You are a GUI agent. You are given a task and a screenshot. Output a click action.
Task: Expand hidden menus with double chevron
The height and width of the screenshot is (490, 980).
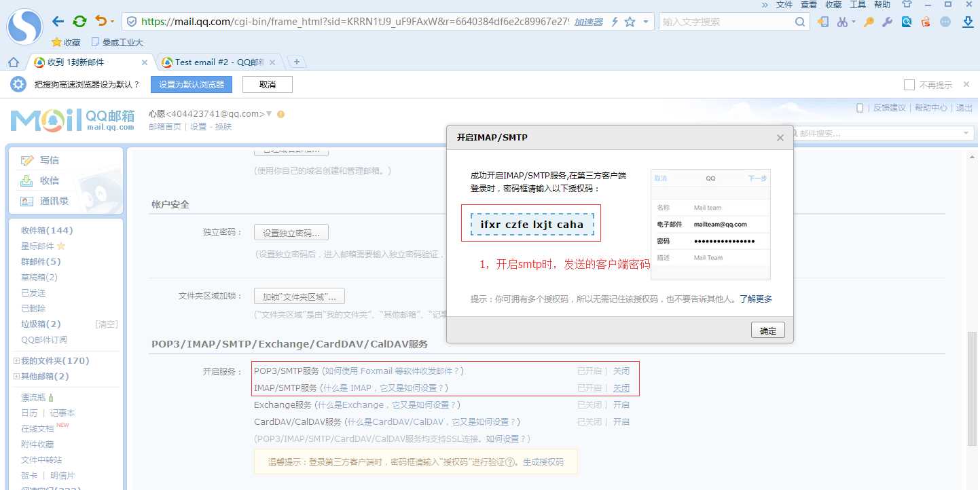tap(765, 4)
